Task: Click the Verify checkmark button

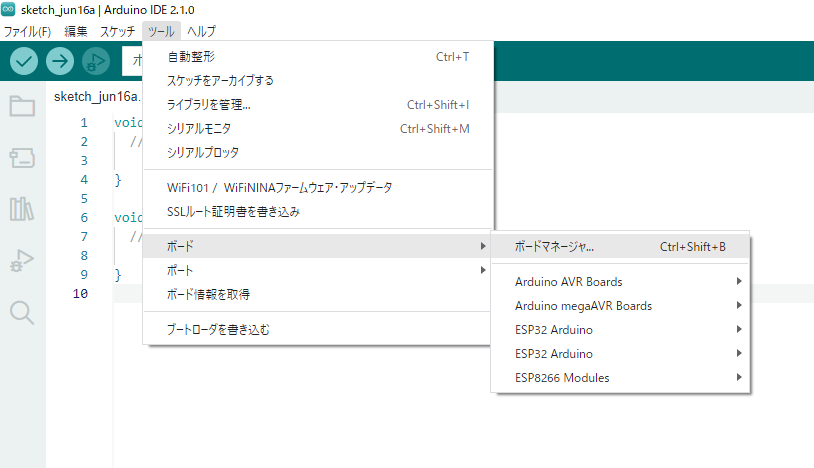Action: (24, 61)
